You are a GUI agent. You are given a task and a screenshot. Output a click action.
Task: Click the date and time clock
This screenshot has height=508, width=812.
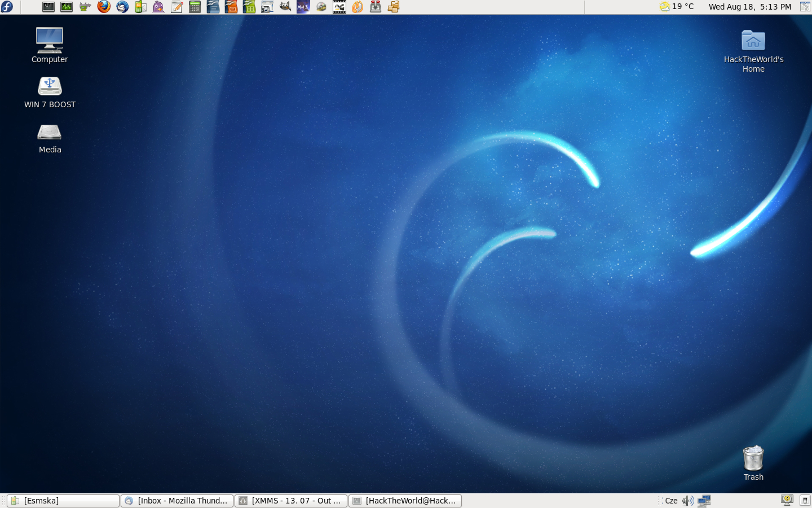(749, 7)
